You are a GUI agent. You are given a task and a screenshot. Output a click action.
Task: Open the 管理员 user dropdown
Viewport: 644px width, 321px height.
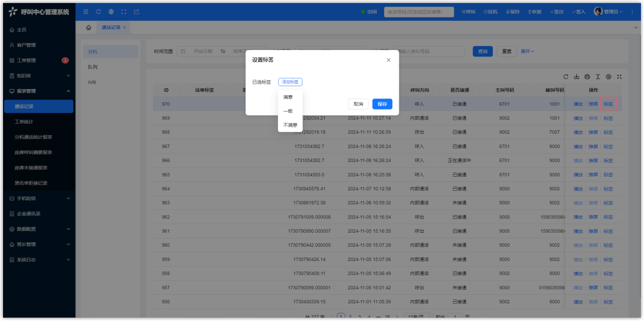pos(608,12)
